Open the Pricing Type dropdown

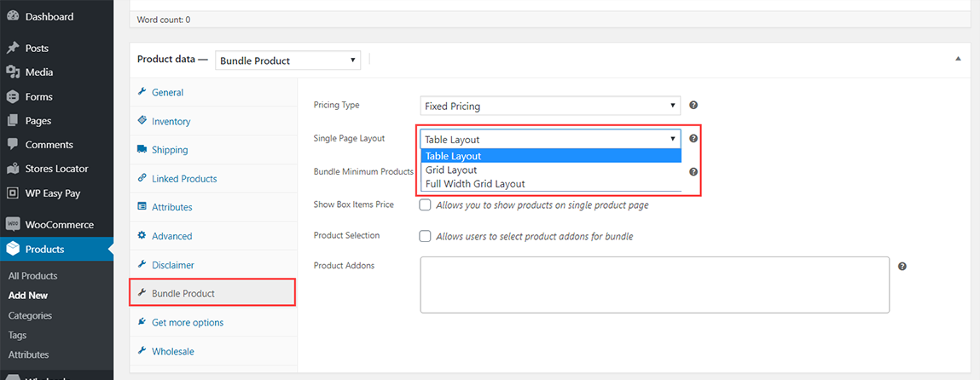(550, 107)
